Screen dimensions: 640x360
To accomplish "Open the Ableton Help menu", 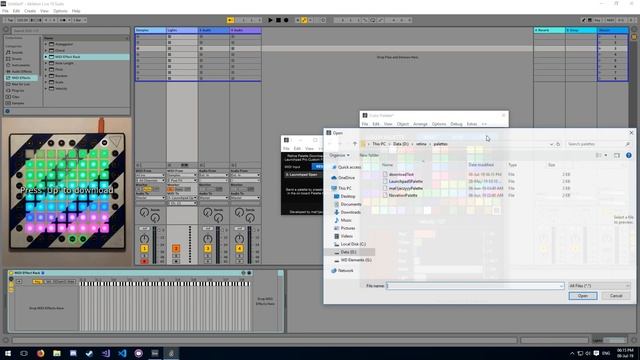I will (76, 11).
